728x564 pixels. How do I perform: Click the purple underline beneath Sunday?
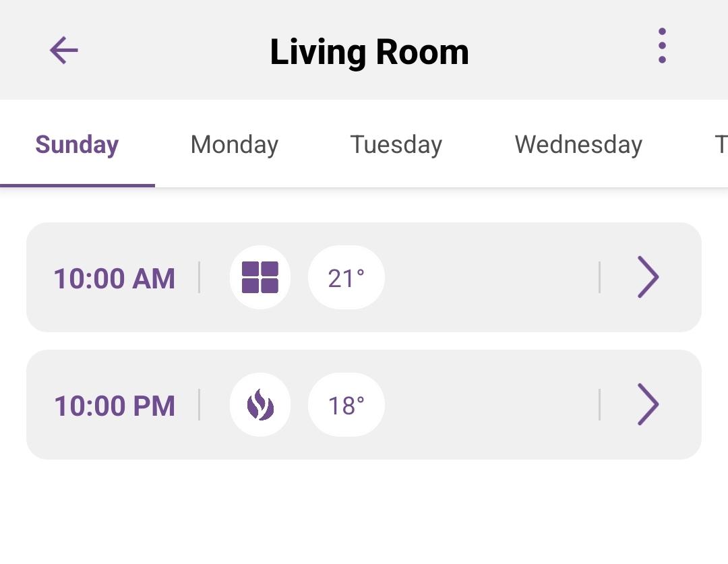click(77, 185)
